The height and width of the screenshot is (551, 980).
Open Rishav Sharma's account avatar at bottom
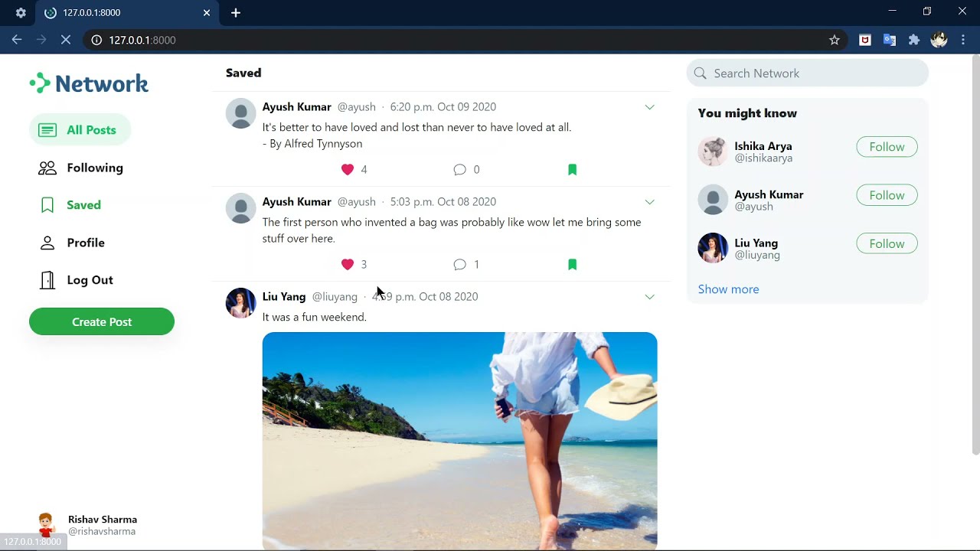click(47, 525)
